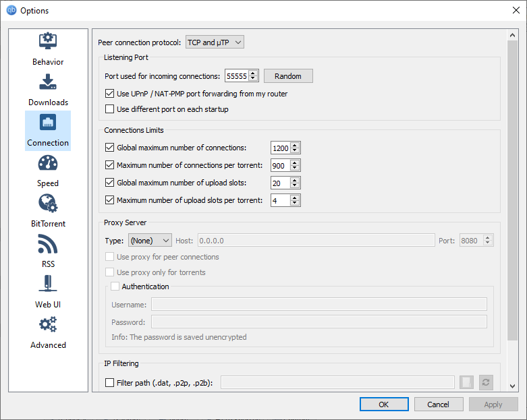527x420 pixels.
Task: Toggle Maximum number of connections per torrent
Action: click(x=109, y=165)
